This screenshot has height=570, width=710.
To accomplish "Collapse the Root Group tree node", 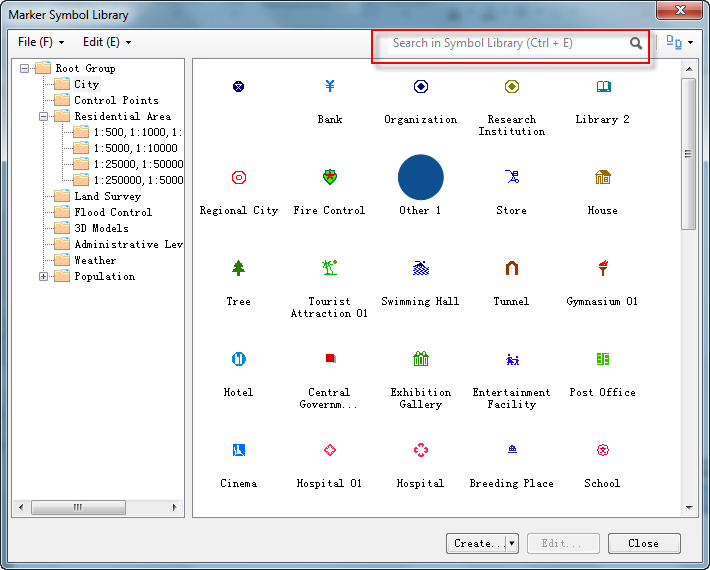I will 25,69.
